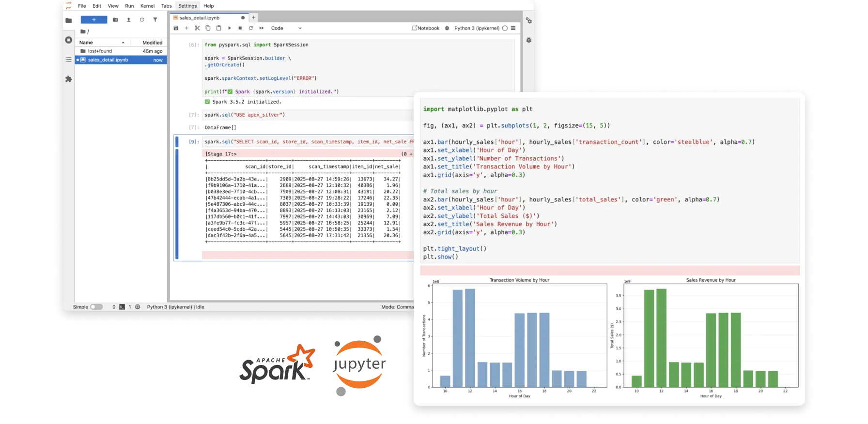
Task: Open the notebook toolbar hamburger menu
Action: [x=513, y=28]
